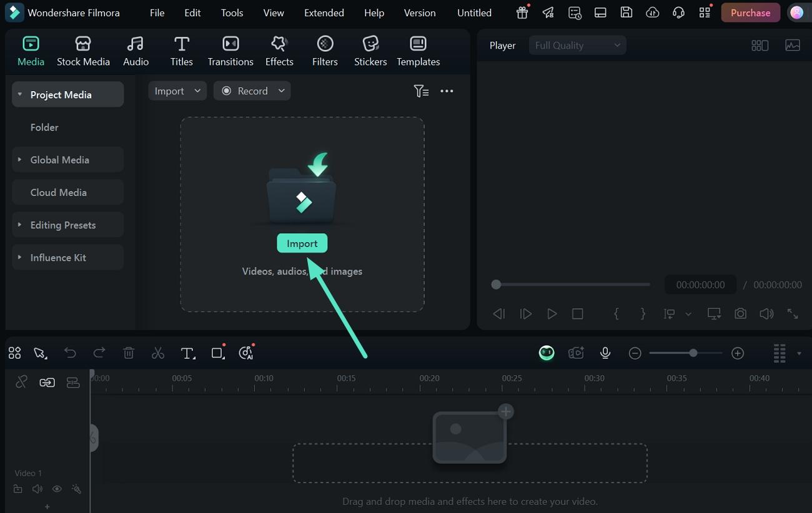The width and height of the screenshot is (812, 513).
Task: Select the crop rectangle tool
Action: tap(217, 353)
